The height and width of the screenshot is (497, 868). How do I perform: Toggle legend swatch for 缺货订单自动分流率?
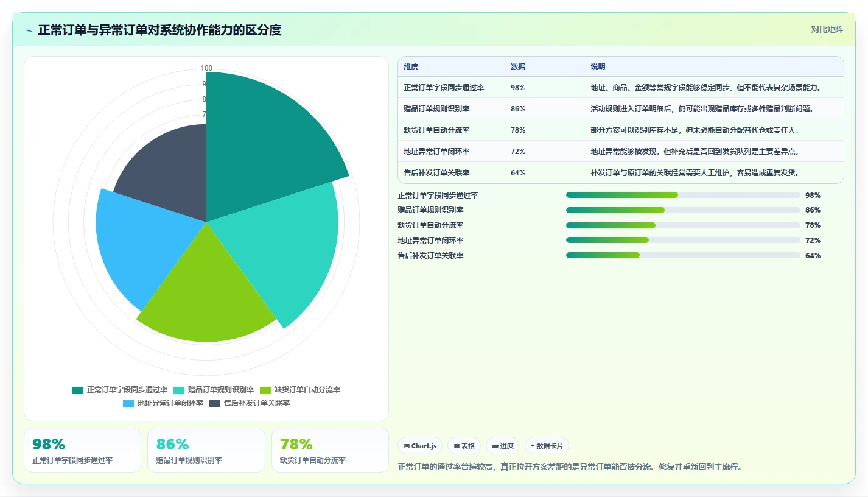265,390
